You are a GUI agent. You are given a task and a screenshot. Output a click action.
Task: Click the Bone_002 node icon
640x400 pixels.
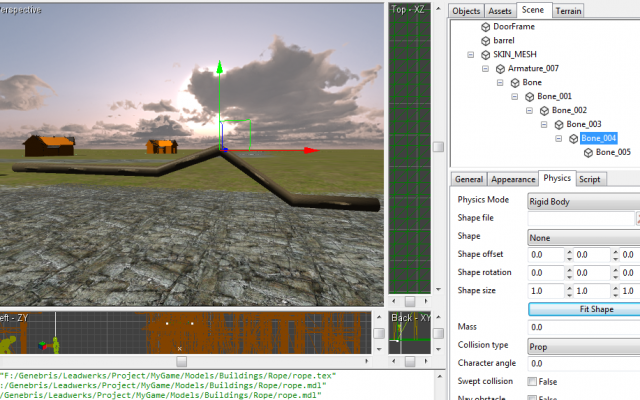[x=544, y=110]
